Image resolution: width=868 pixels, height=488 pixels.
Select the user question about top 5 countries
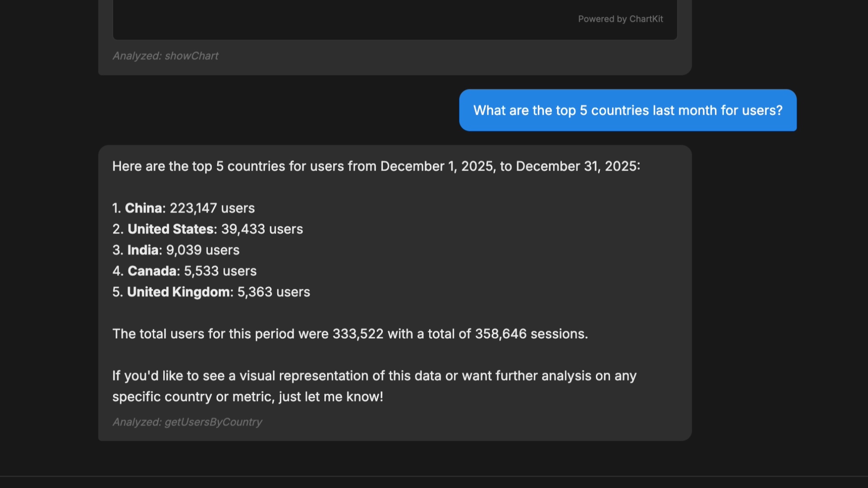(x=628, y=110)
